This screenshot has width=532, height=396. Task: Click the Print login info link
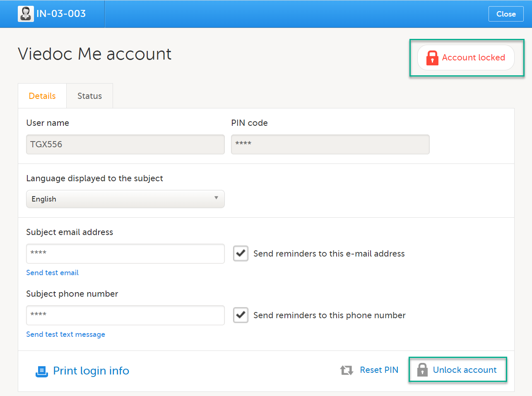[91, 371]
